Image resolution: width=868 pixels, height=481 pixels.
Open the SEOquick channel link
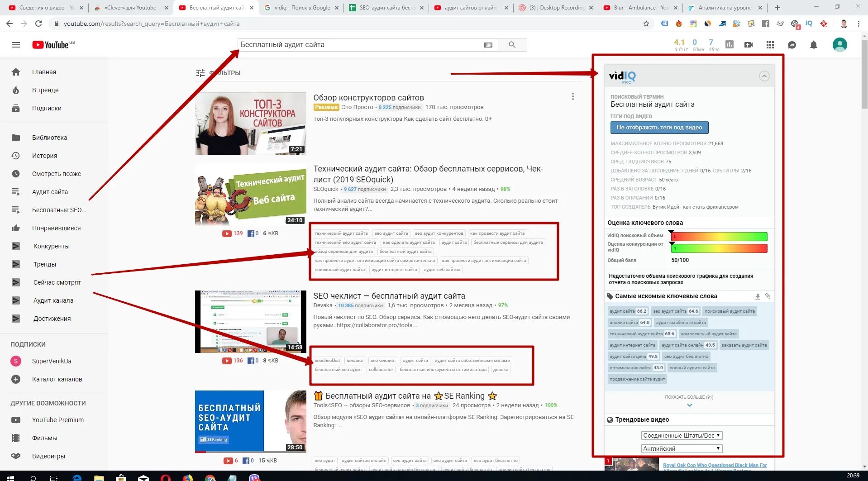(x=326, y=189)
